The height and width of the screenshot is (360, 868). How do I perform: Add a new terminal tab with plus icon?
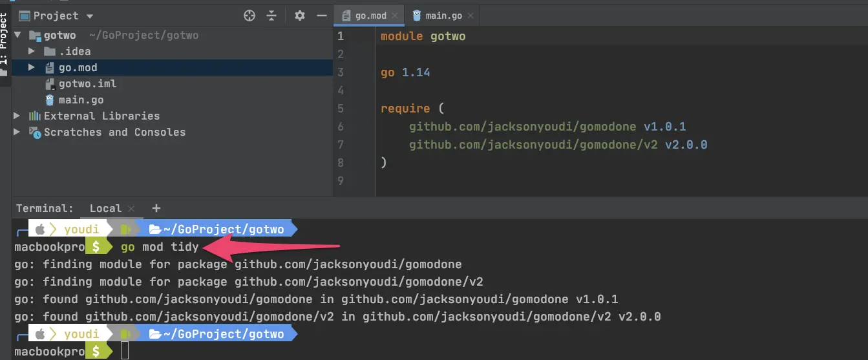pyautogui.click(x=156, y=208)
